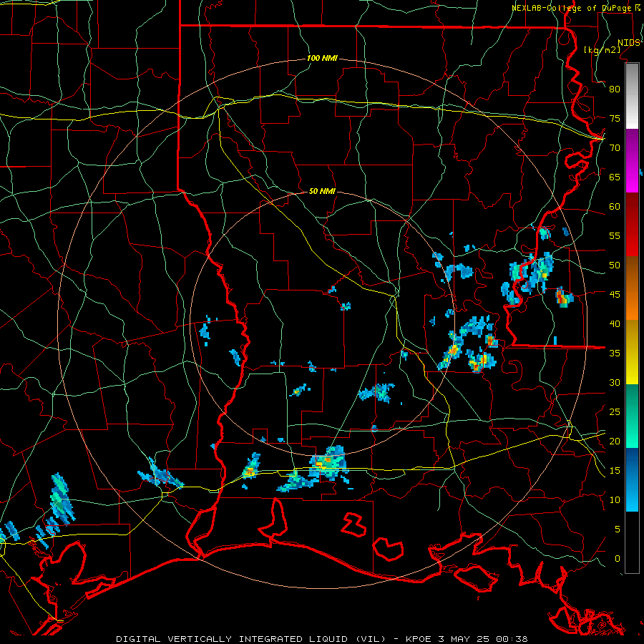Click the 0 value on the color scale
The width and height of the screenshot is (644, 644).
click(x=618, y=559)
